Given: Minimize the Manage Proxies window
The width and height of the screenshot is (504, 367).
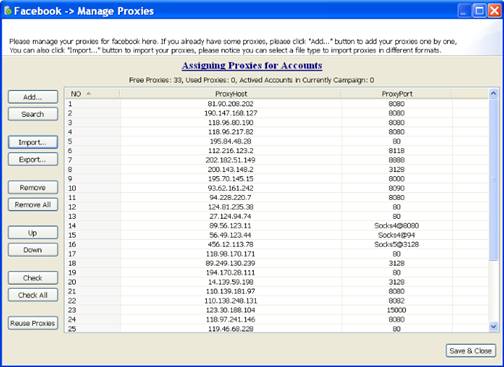Looking at the screenshot, I should coord(464,11).
